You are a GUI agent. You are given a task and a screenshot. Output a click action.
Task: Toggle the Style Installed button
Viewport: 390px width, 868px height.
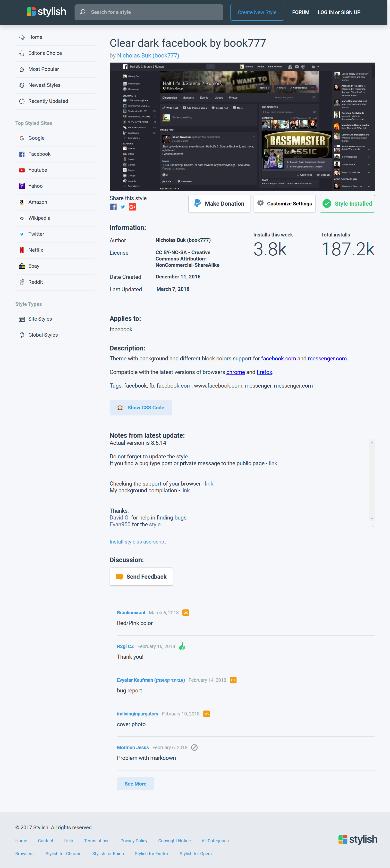pos(347,203)
